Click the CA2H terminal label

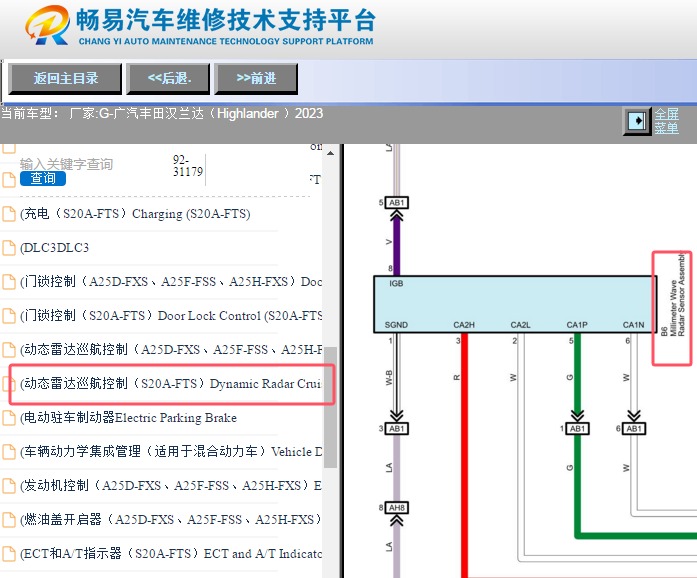click(464, 325)
